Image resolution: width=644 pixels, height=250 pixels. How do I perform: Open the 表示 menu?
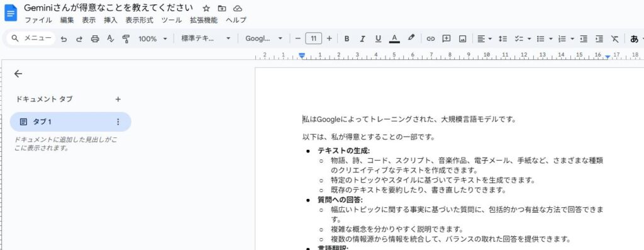89,20
